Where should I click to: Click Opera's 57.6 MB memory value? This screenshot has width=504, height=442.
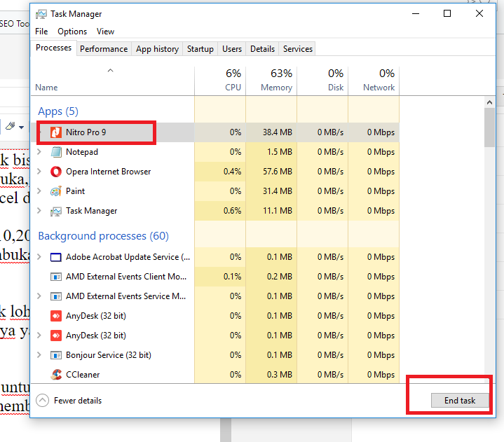[278, 172]
